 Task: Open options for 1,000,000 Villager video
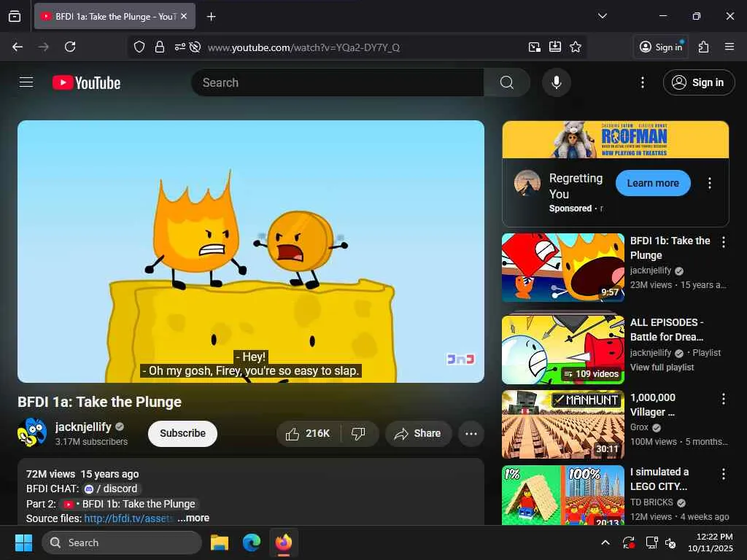723,399
